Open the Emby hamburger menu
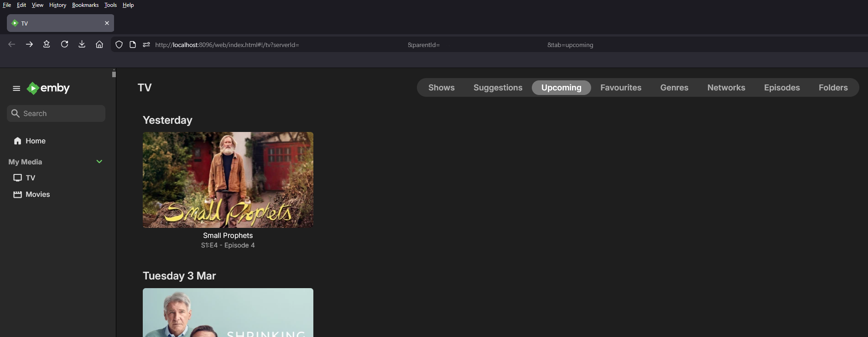 [16, 89]
